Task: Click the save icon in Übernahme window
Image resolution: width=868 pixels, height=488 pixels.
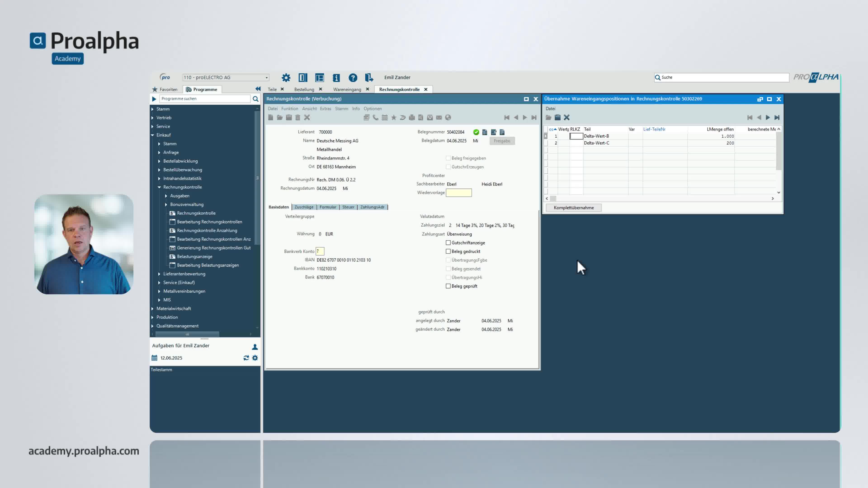Action: pos(557,117)
